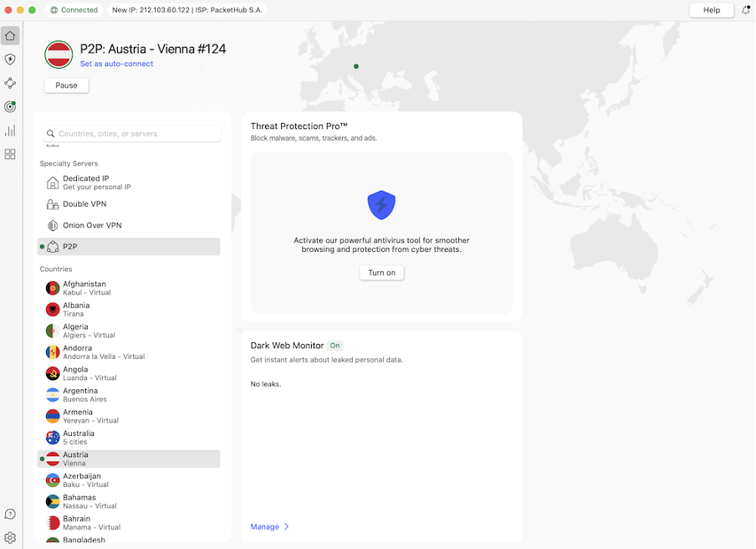Click the Bahrain flag icon
Screen dimensions: 756x549
pyautogui.click(x=53, y=523)
